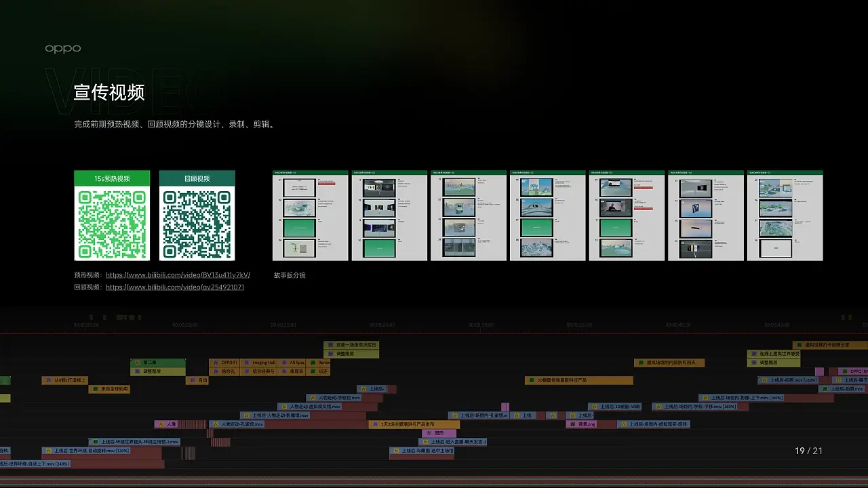Select 上线后-世界环绕-自动旋转.mov [120%] clip

click(87, 451)
